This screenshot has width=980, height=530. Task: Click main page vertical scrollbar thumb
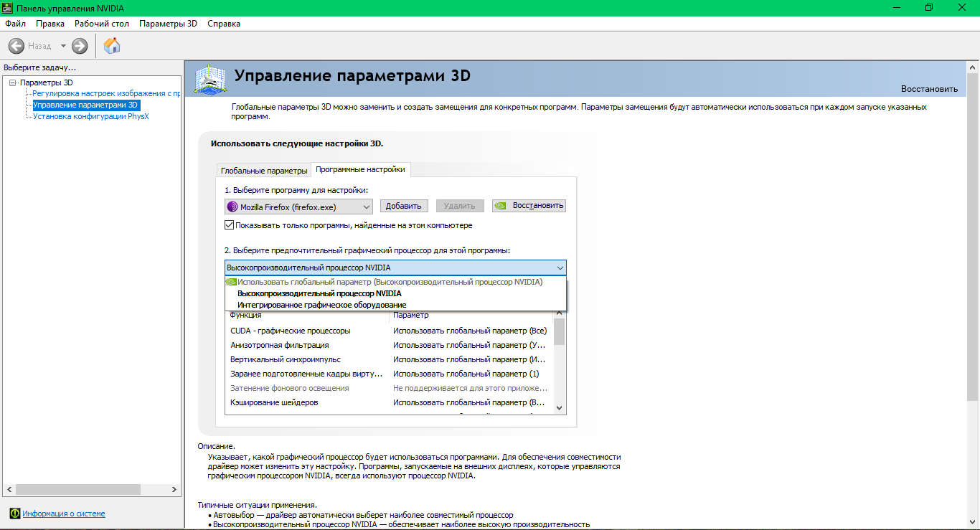coord(973,237)
